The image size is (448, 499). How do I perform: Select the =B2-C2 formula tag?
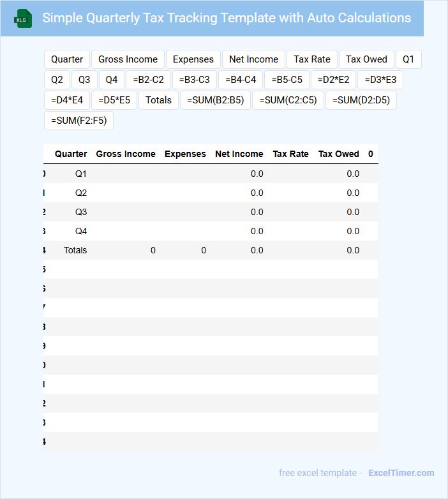click(x=148, y=80)
